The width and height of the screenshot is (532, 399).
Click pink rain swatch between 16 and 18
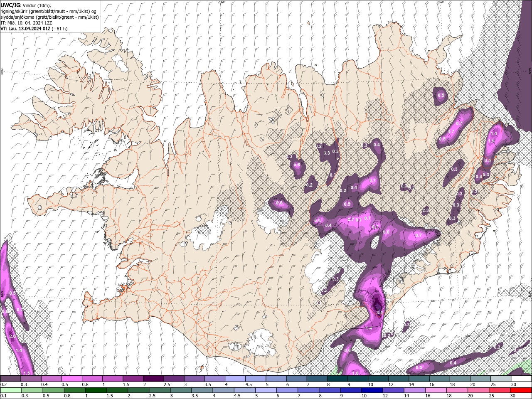[436, 390]
